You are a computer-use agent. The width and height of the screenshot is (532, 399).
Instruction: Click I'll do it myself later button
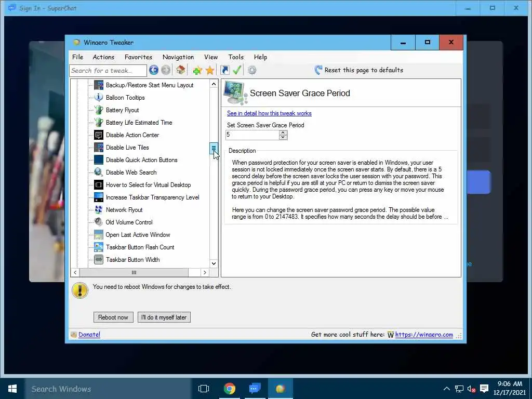point(164,317)
